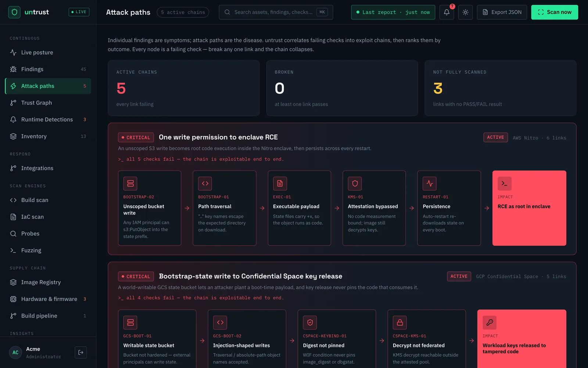This screenshot has width=588, height=368.
Task: Click the EXEC-01 file icon
Action: tap(280, 183)
